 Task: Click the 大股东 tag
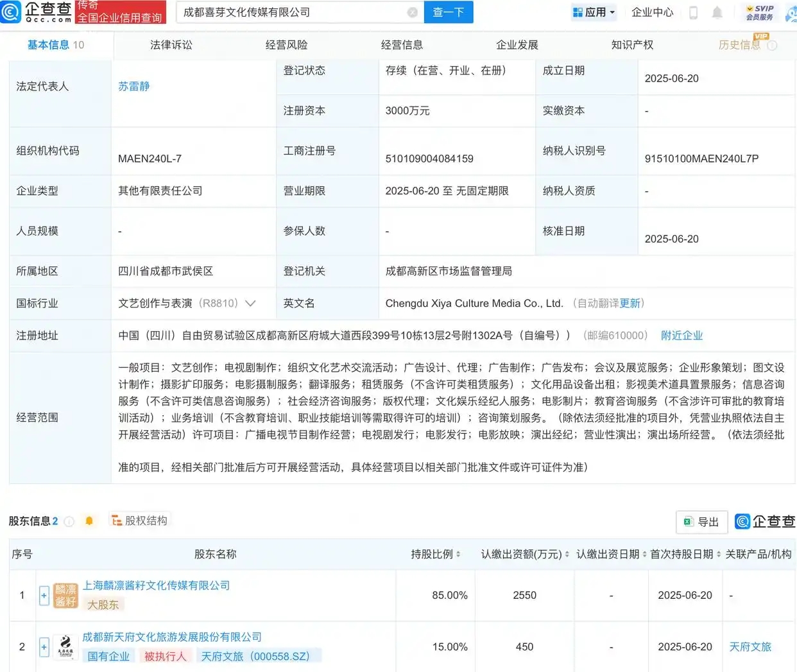(103, 605)
